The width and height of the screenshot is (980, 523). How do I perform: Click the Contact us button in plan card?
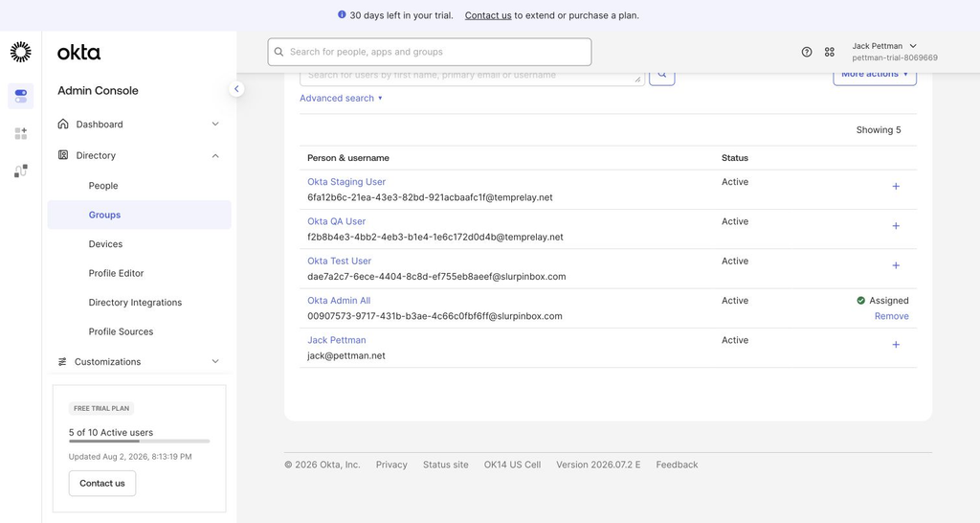(x=101, y=483)
